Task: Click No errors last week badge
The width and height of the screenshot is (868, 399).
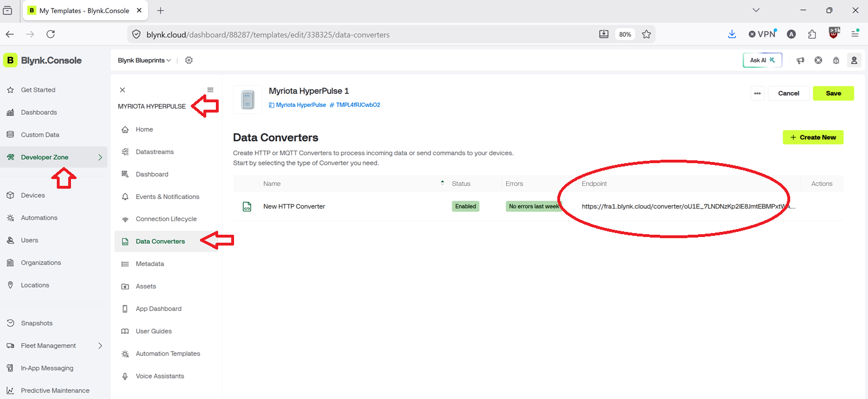Action: coord(534,206)
